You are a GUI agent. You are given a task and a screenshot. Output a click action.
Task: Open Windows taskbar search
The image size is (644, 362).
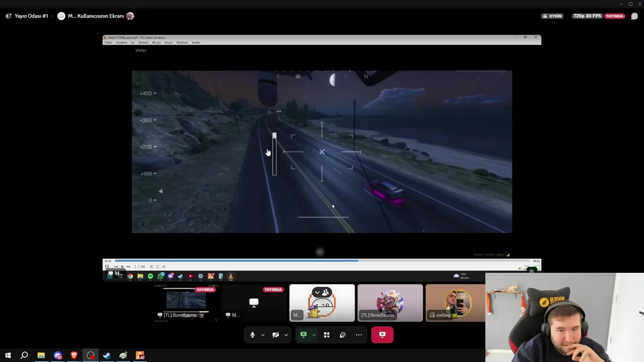click(24, 355)
